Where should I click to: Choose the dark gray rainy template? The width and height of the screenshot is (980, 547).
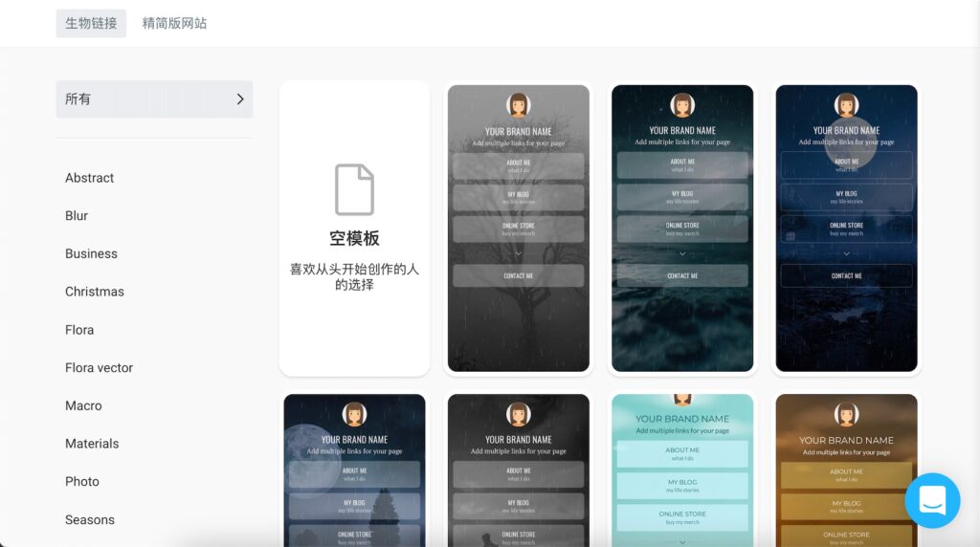(x=518, y=470)
